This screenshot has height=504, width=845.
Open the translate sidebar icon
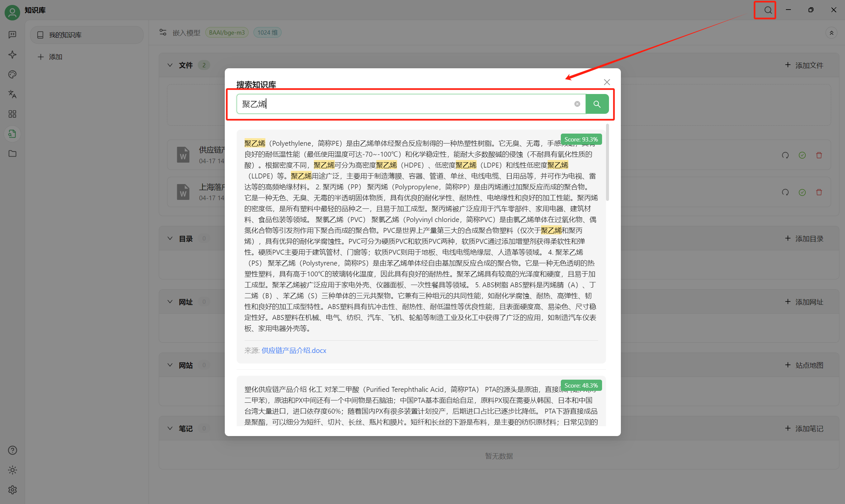[13, 94]
